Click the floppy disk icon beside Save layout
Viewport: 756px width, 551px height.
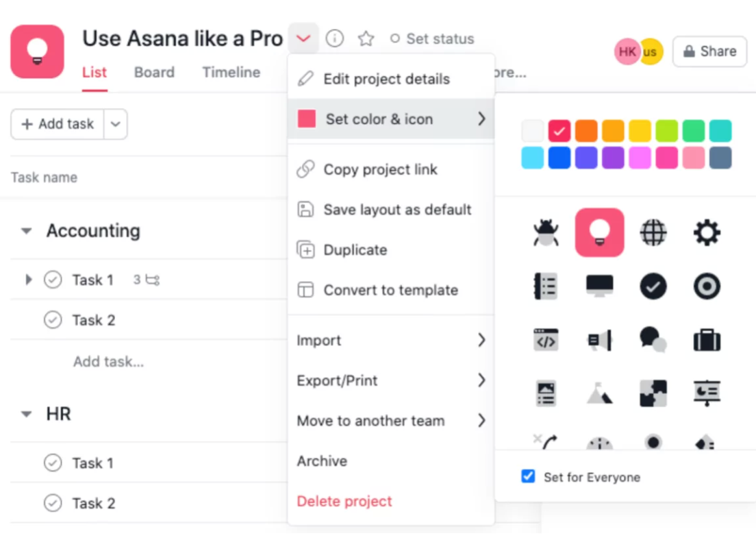pos(305,210)
